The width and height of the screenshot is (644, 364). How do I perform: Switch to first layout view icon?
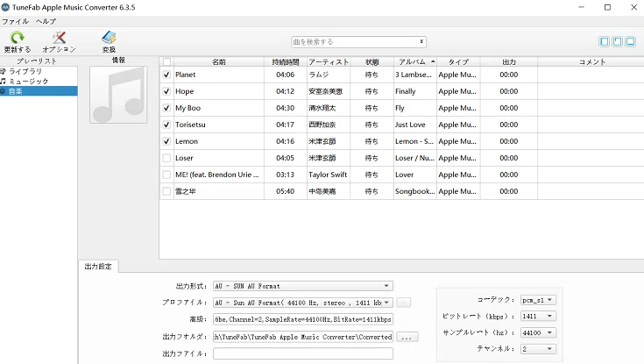(605, 41)
